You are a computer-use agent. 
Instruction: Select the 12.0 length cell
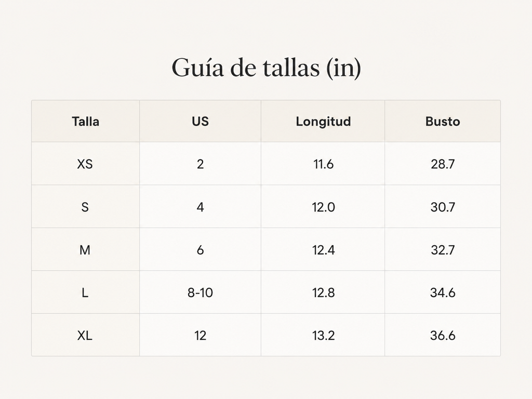pyautogui.click(x=323, y=207)
